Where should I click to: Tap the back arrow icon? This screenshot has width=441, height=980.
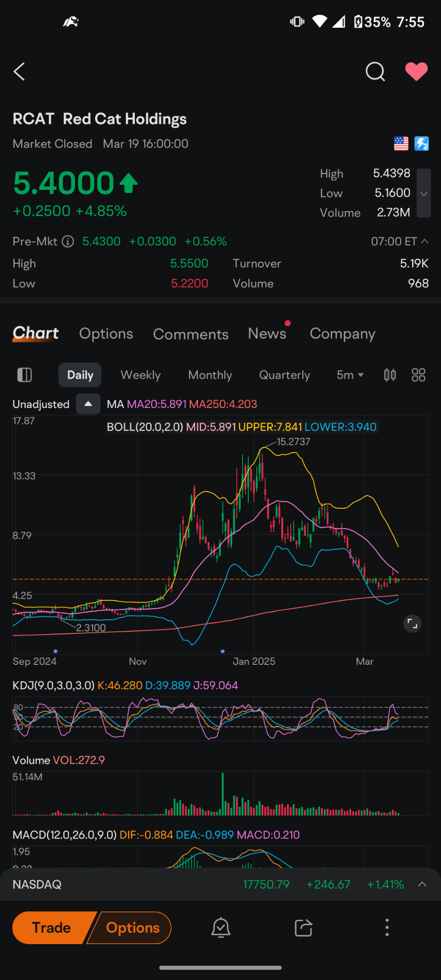pyautogui.click(x=19, y=72)
